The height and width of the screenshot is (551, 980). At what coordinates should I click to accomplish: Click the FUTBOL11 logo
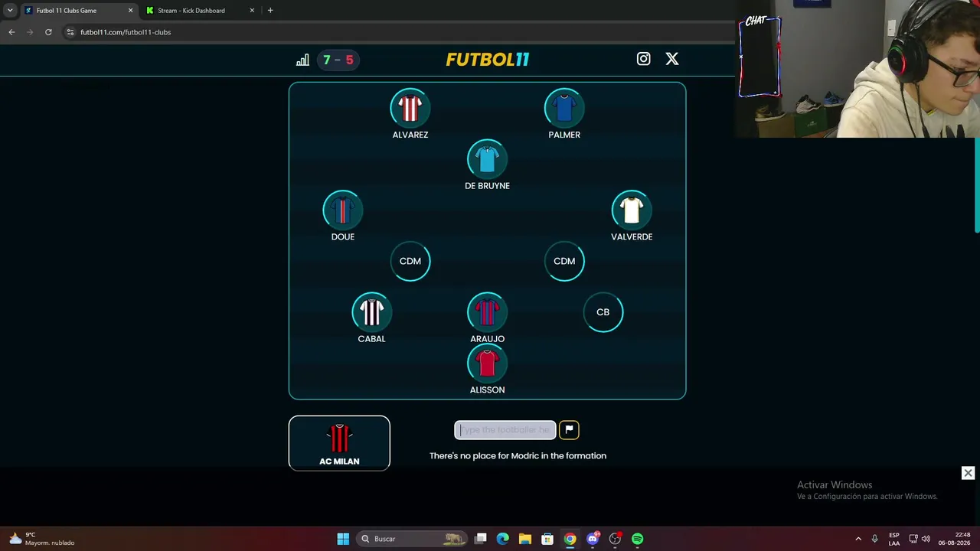[x=488, y=60]
